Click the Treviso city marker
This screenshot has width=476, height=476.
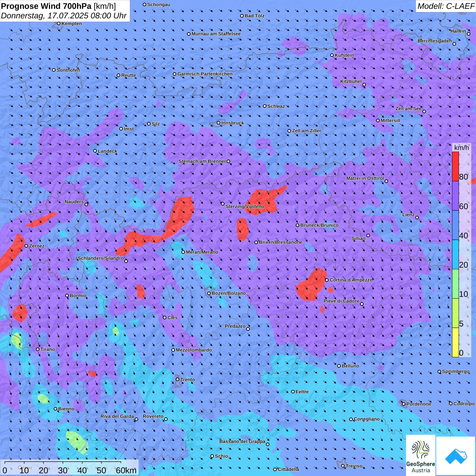(343, 466)
